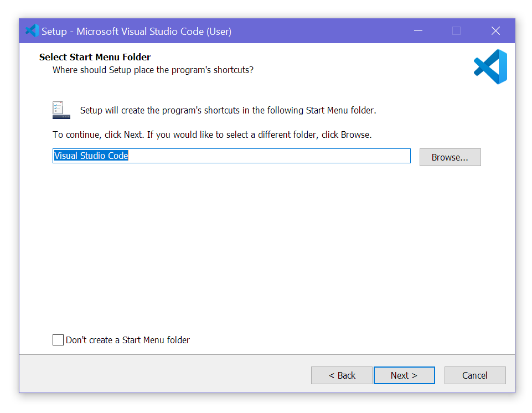Go to previous step with Back button
532x413 pixels.
pos(342,375)
